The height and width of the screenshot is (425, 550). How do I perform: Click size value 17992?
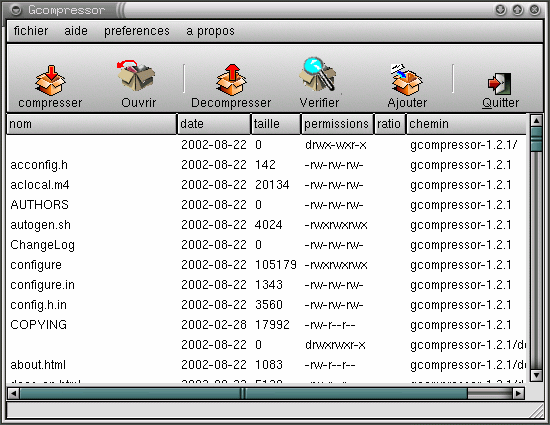[x=272, y=325]
